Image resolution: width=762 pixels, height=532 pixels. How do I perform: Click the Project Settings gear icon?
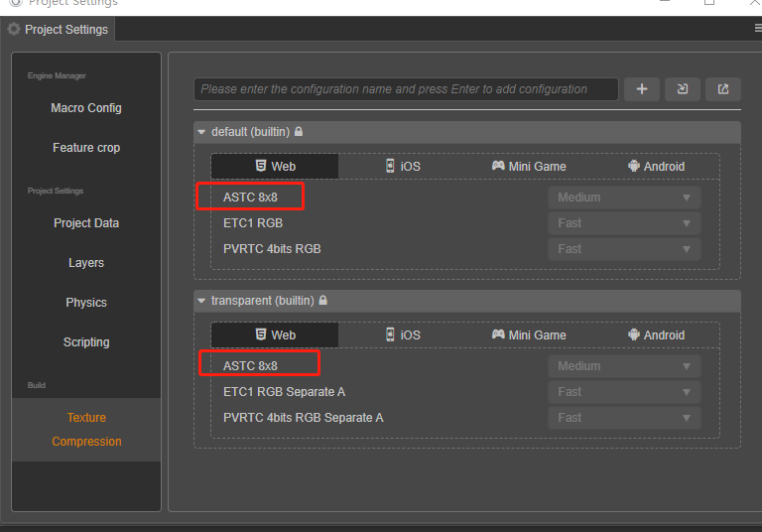click(14, 29)
